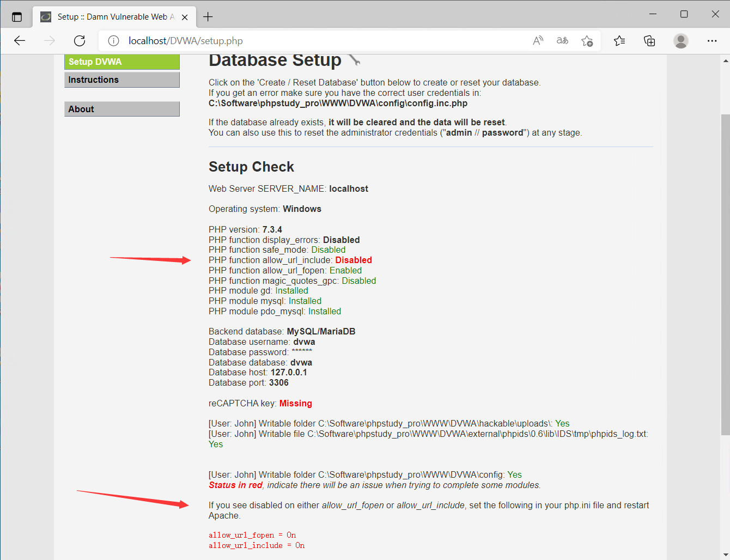This screenshot has height=560, width=730.
Task: View site information icon in address bar
Action: pos(113,41)
